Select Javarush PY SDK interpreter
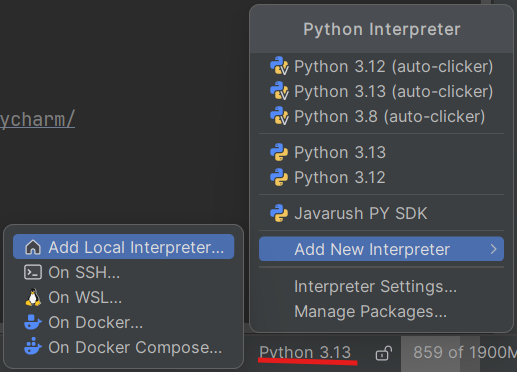This screenshot has width=517, height=372. point(381,213)
